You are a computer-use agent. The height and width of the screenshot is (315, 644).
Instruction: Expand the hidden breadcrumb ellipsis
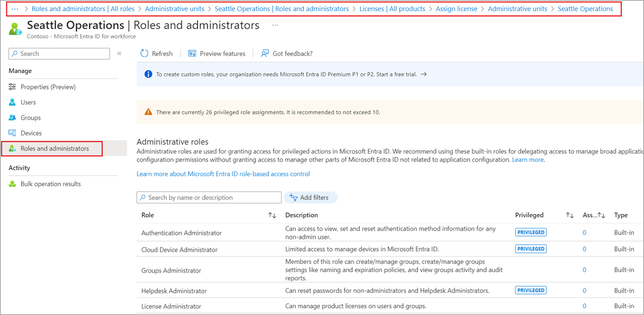tap(15, 9)
